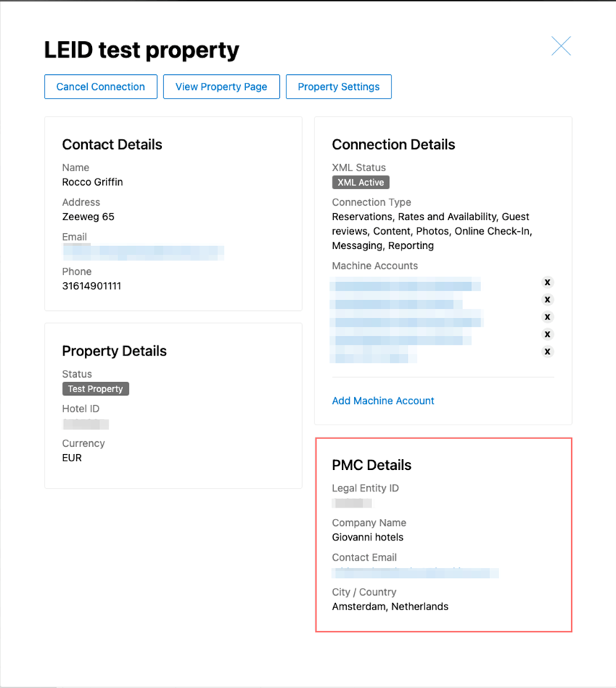Image resolution: width=616 pixels, height=688 pixels.
Task: Click the EUR currency value
Action: (72, 458)
